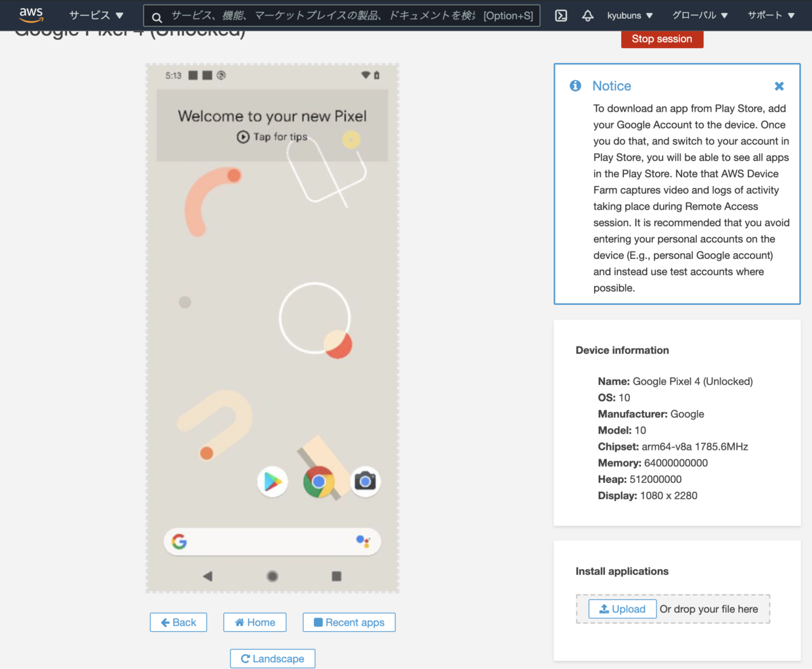This screenshot has height=669, width=812.
Task: Click the Install applications heading
Action: 622,571
